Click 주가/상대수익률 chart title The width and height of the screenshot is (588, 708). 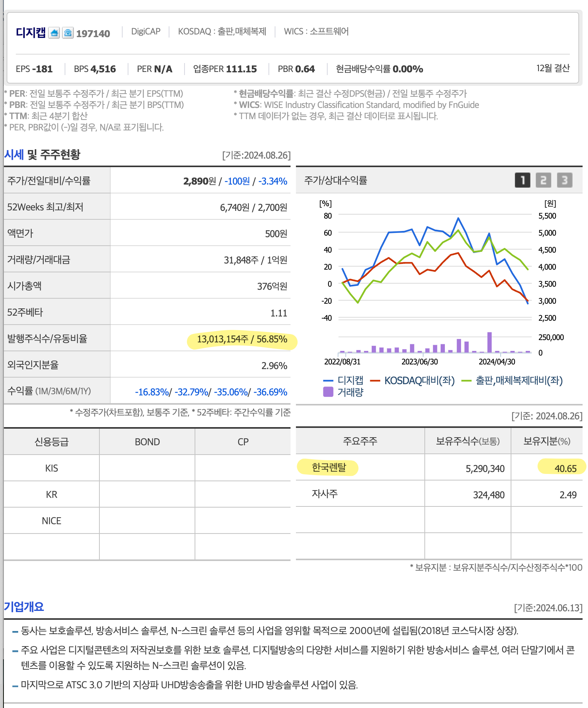pos(335,180)
